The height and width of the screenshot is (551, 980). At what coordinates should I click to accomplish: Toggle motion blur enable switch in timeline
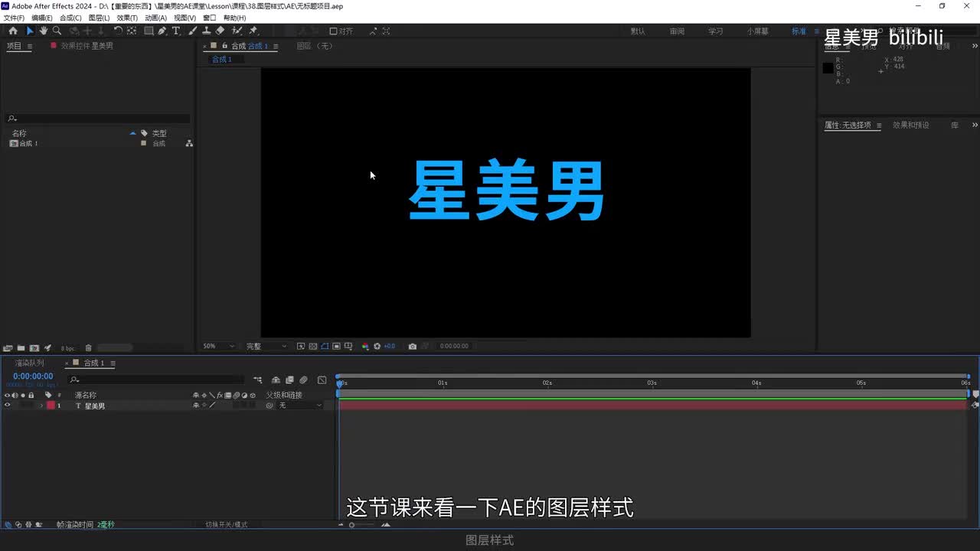pyautogui.click(x=303, y=380)
